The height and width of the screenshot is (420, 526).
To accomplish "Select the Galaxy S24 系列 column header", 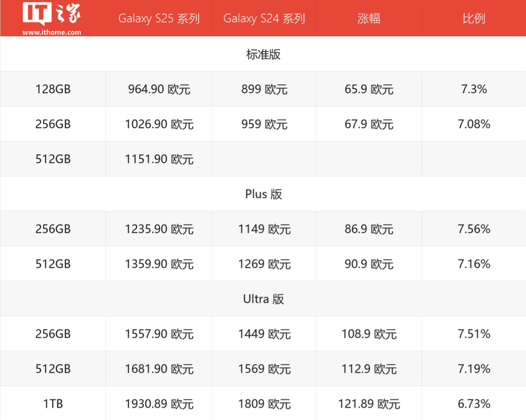I will point(264,18).
